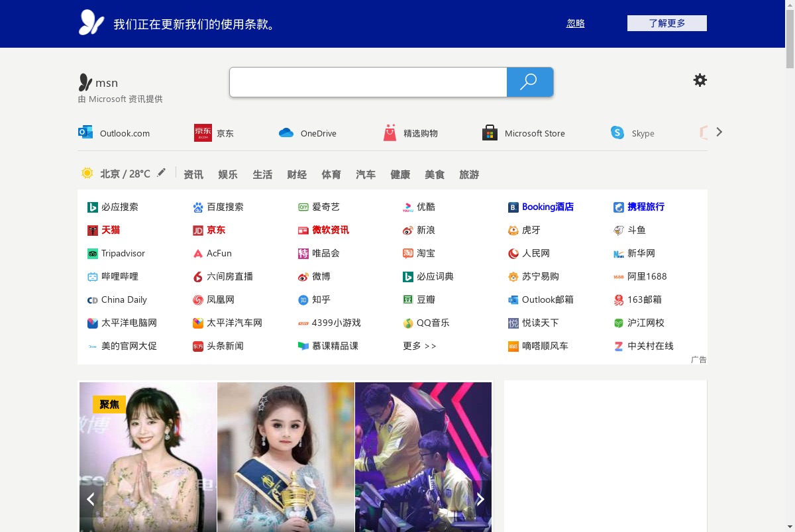Click the search magnifier button

point(529,82)
